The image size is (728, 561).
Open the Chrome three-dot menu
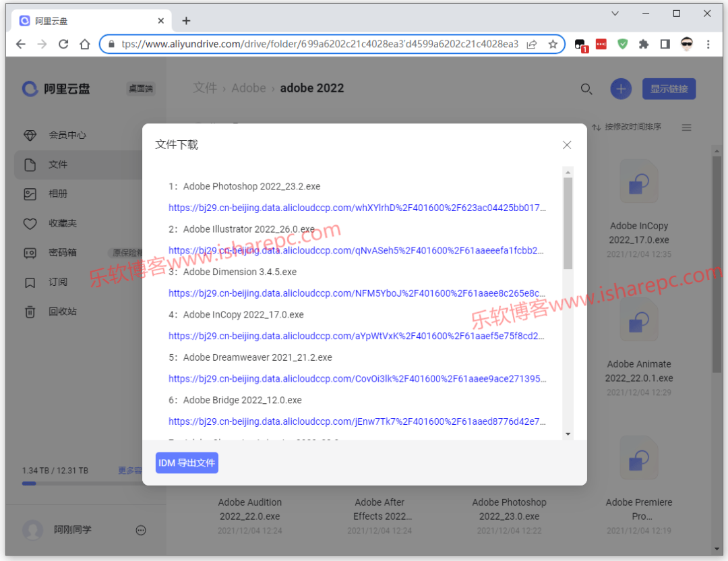pyautogui.click(x=708, y=44)
